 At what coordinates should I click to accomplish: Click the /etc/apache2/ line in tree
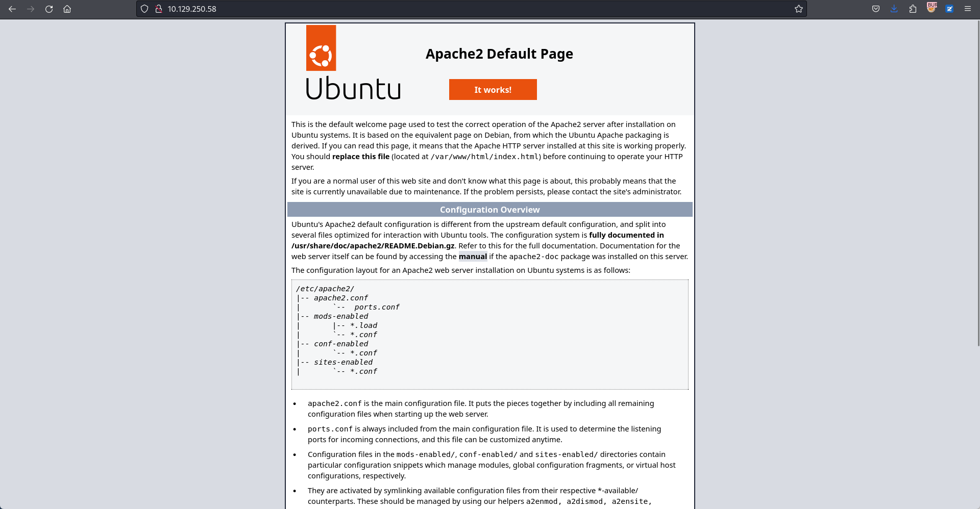[325, 289]
